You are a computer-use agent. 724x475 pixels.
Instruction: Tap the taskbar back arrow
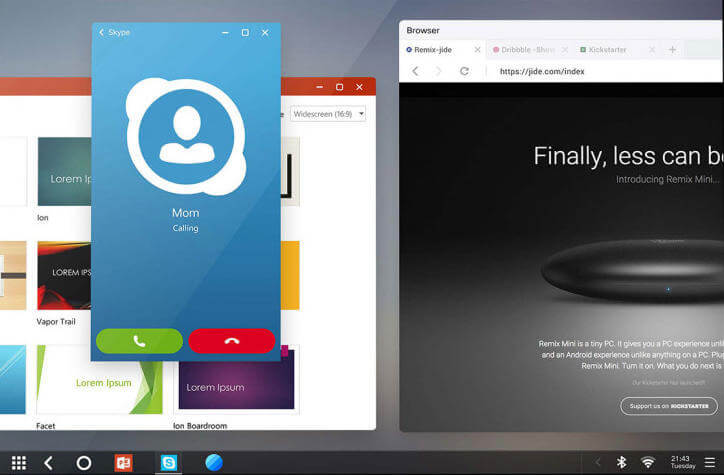tap(49, 463)
